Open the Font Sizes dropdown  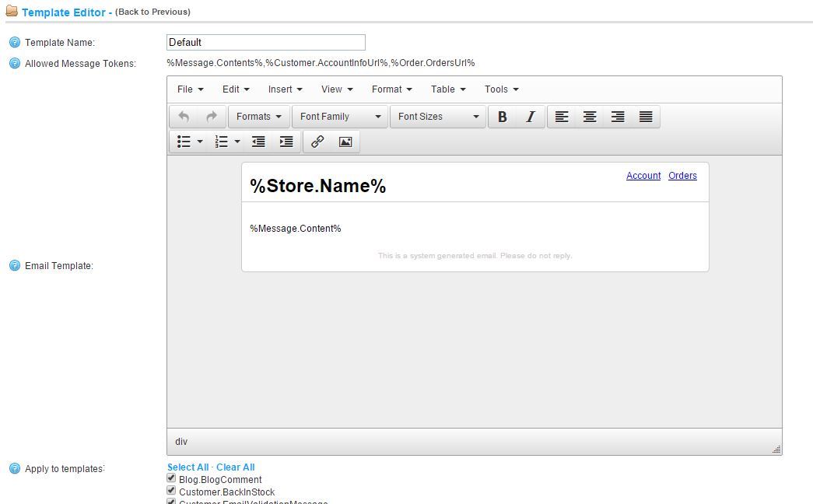coord(438,117)
